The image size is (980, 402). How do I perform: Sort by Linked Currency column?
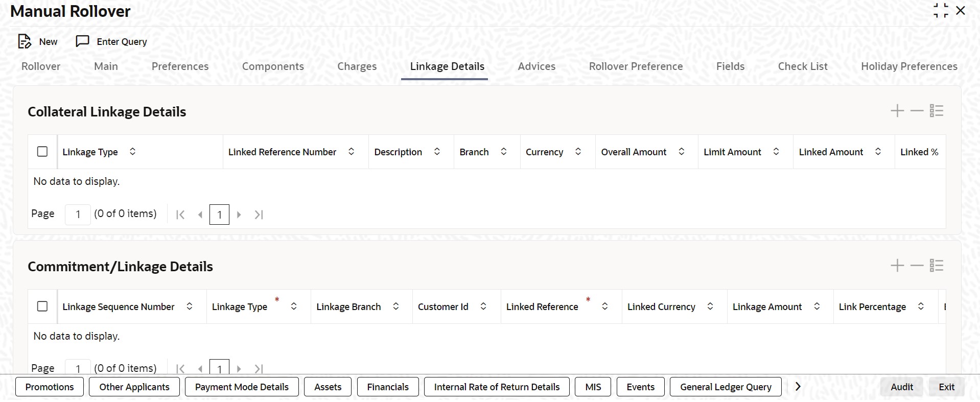pos(710,306)
